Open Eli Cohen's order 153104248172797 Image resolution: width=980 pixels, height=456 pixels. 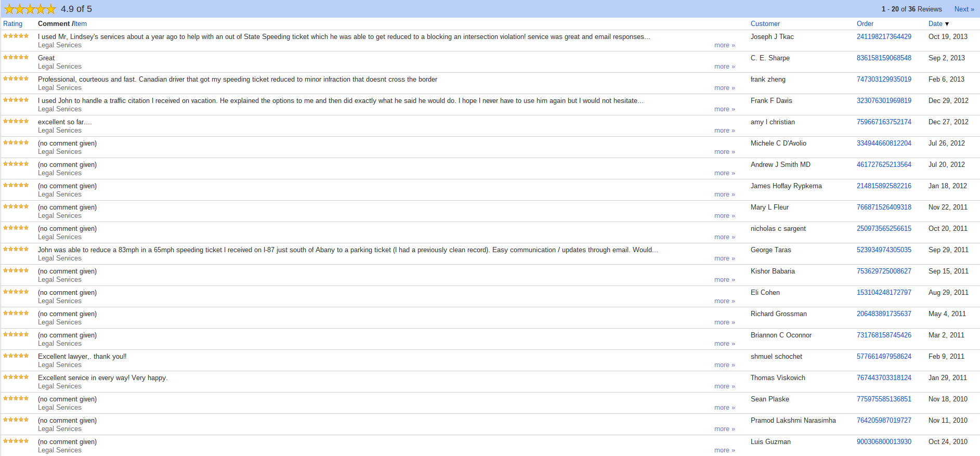(884, 293)
